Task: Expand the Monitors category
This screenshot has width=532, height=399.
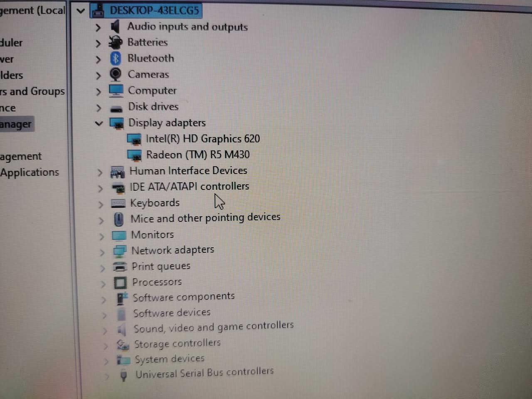Action: [101, 236]
